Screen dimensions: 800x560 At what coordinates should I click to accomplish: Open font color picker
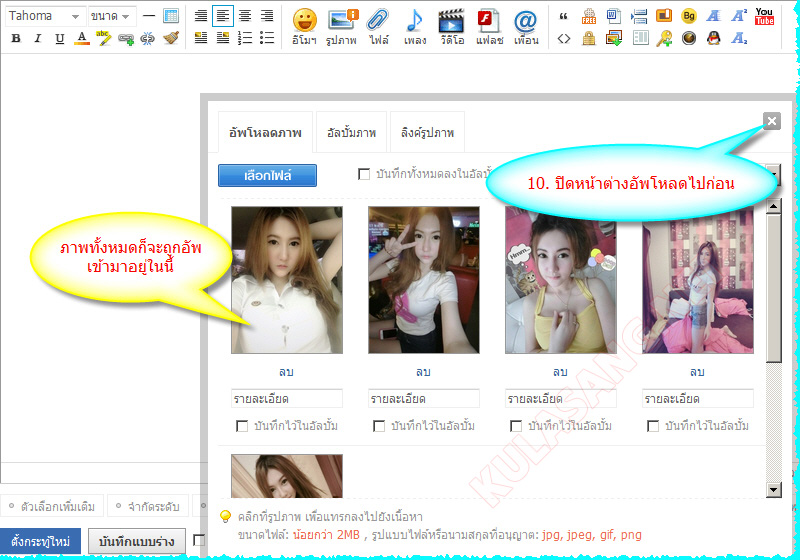click(x=82, y=38)
